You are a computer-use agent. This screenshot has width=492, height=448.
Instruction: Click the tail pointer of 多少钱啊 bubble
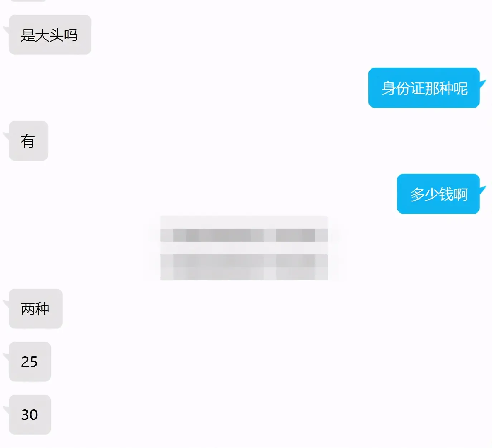coord(483,190)
